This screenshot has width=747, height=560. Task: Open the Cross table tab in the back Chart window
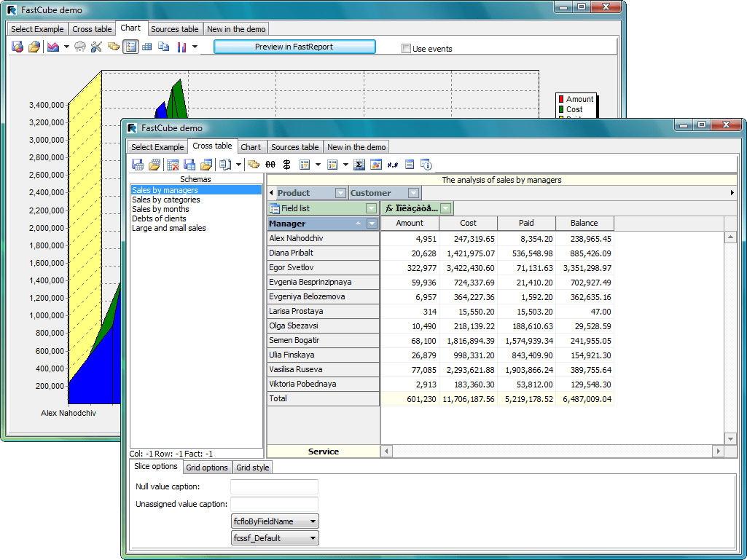coord(92,29)
